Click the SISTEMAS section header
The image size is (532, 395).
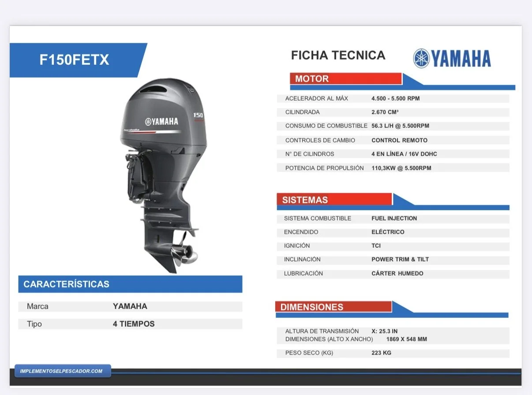pyautogui.click(x=334, y=200)
